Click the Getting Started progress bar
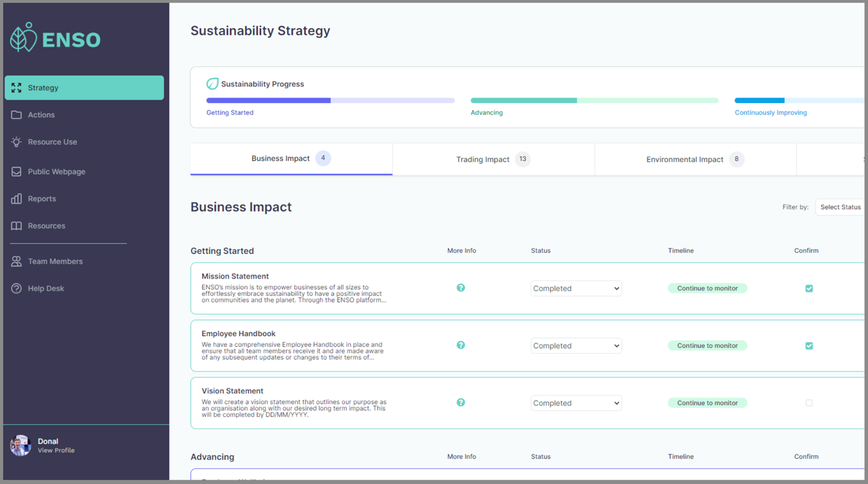Image resolution: width=868 pixels, height=484 pixels. (x=330, y=101)
